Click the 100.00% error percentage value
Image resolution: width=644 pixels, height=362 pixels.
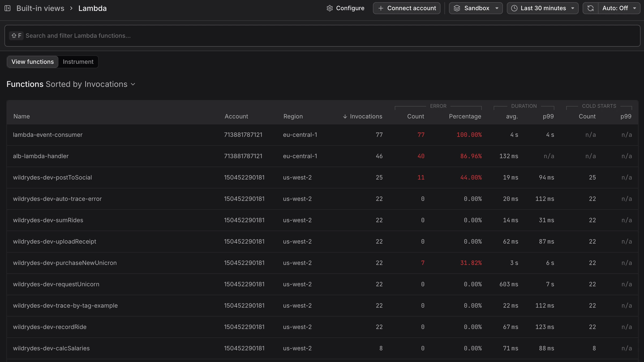(x=469, y=135)
